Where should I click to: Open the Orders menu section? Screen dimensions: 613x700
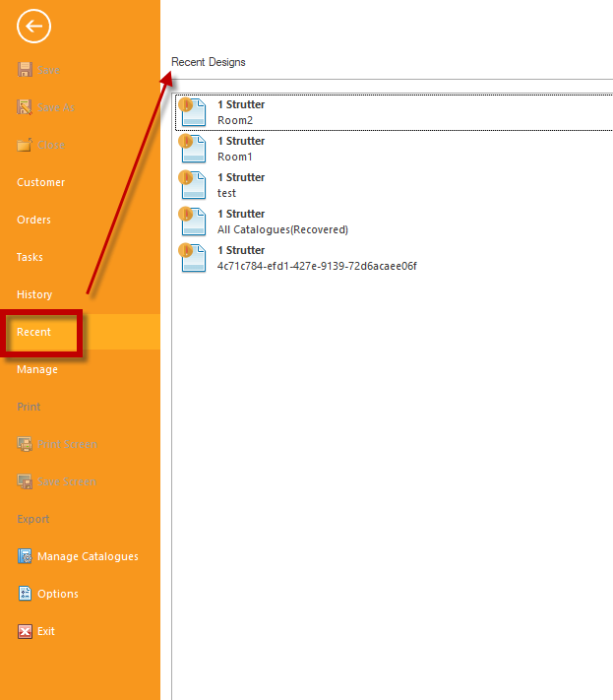pos(33,220)
